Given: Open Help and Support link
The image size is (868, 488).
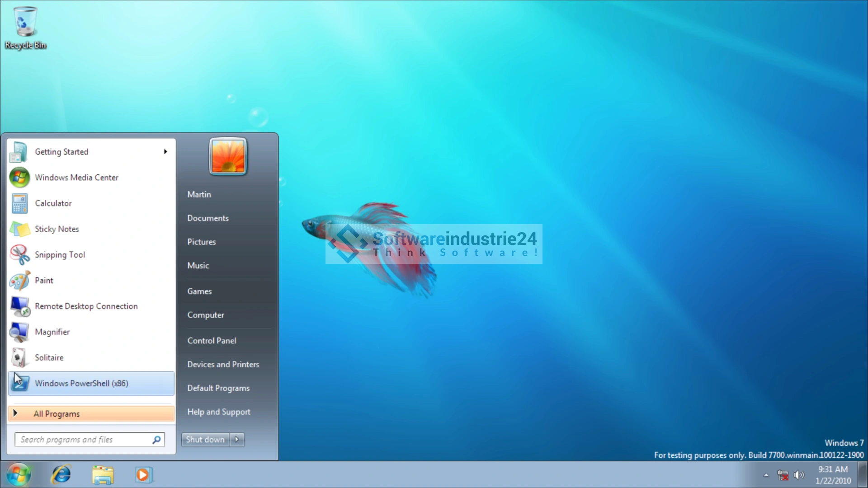Looking at the screenshot, I should (x=218, y=412).
